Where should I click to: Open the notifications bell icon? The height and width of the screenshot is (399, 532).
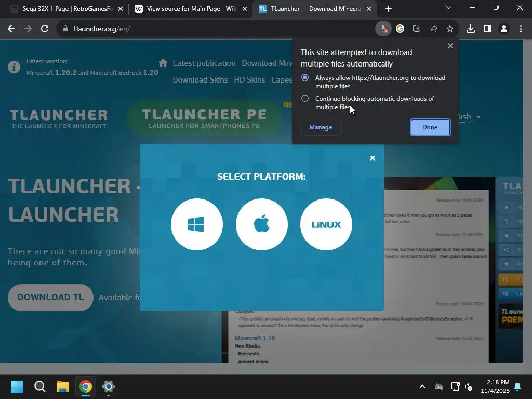click(x=518, y=387)
